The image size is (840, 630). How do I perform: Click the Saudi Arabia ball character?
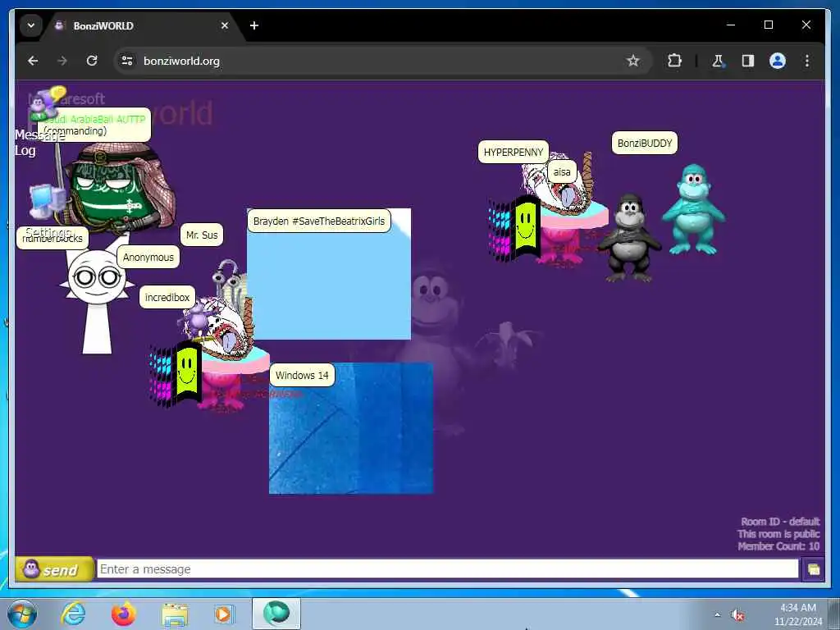click(x=121, y=188)
